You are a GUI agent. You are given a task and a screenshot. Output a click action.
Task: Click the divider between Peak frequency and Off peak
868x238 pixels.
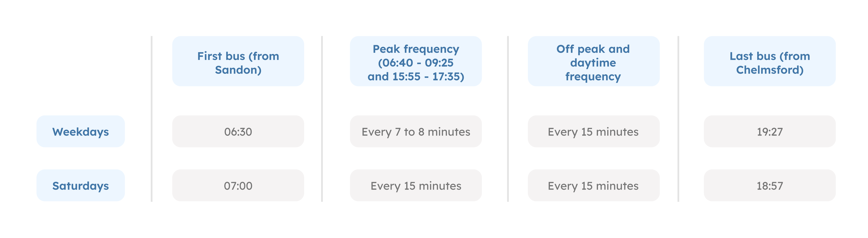(508, 119)
